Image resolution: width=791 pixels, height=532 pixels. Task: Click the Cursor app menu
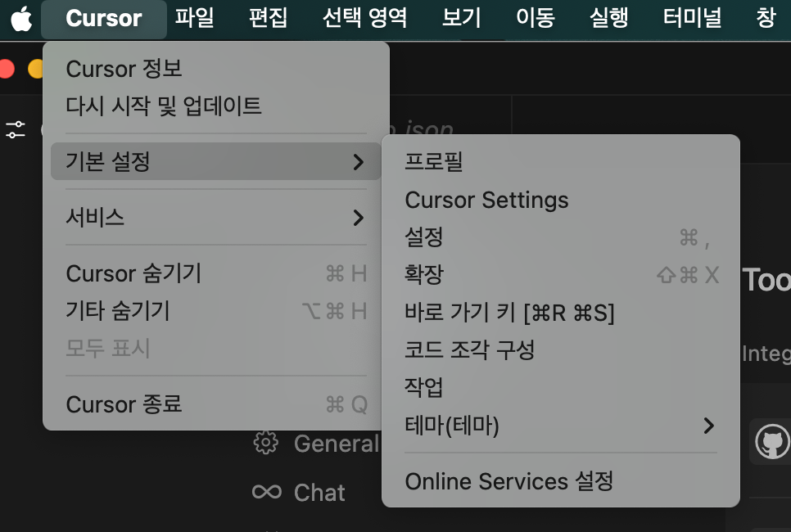coord(104,19)
